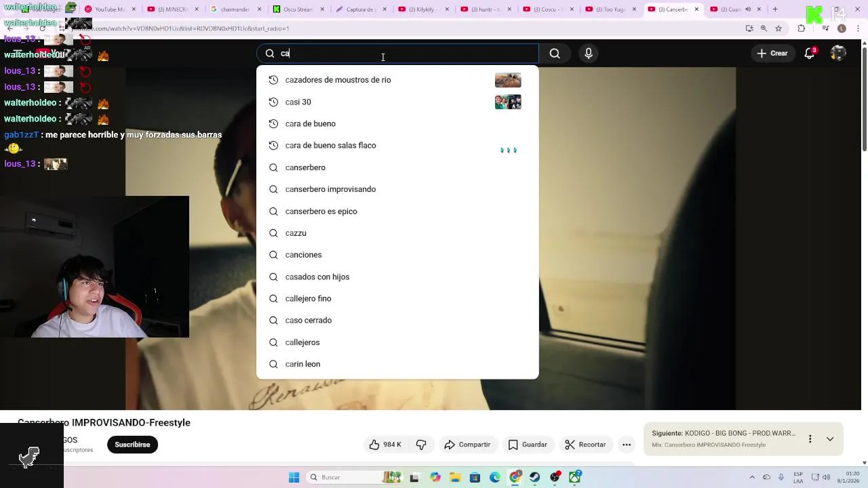Click the Suscribirse button
Viewport: 868px width, 488px height.
tap(132, 445)
